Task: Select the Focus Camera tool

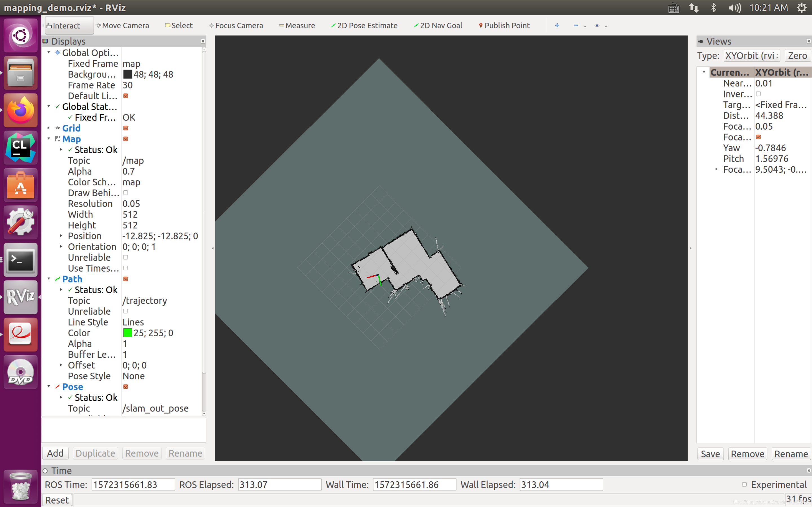Action: pos(236,25)
